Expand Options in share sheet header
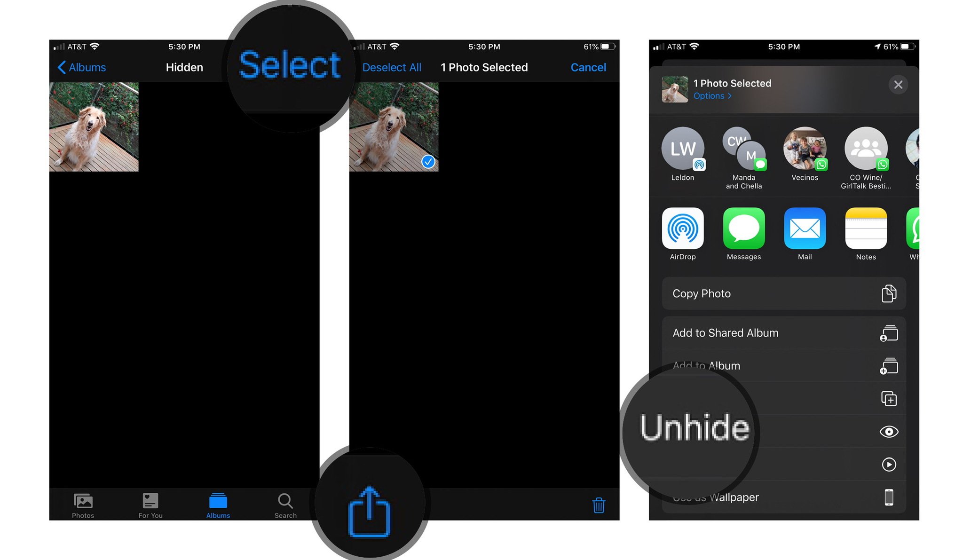 point(710,96)
